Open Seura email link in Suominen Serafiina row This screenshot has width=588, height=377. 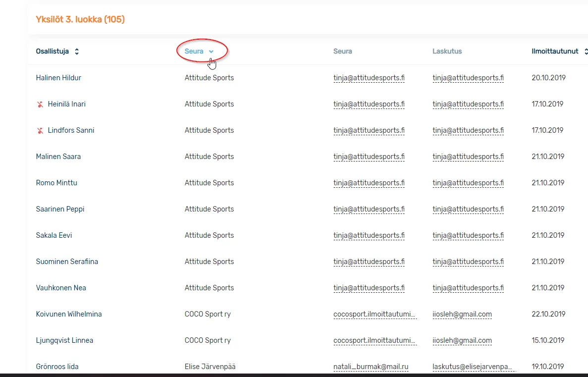(x=369, y=262)
